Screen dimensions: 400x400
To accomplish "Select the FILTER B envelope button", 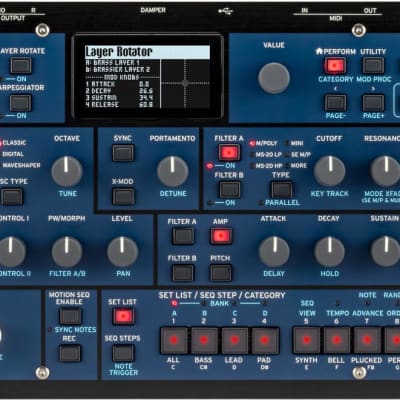I will (183, 273).
